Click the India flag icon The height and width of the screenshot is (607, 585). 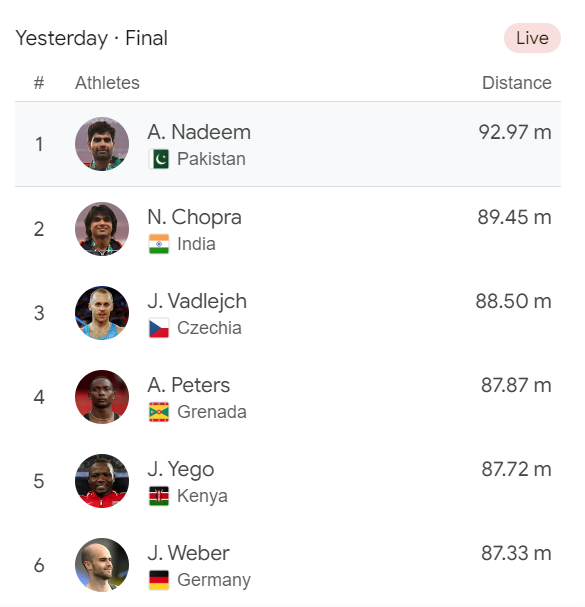tap(159, 244)
